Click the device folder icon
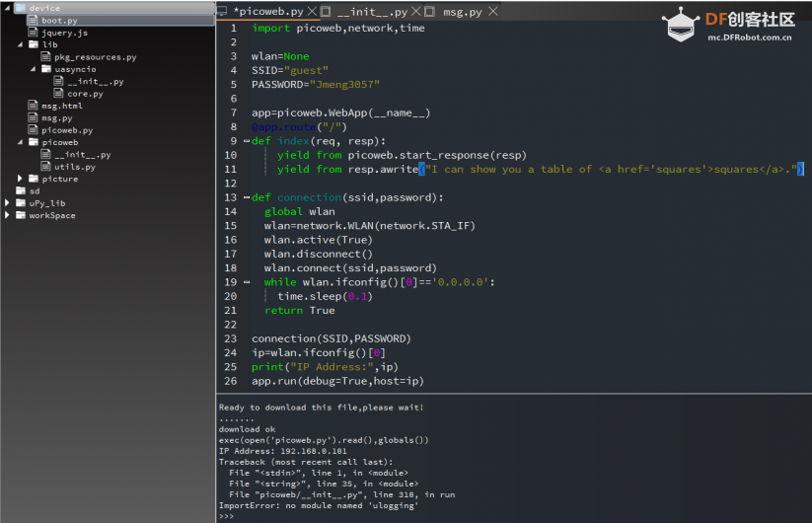Viewport: 812px width, 523px height. 21,8
